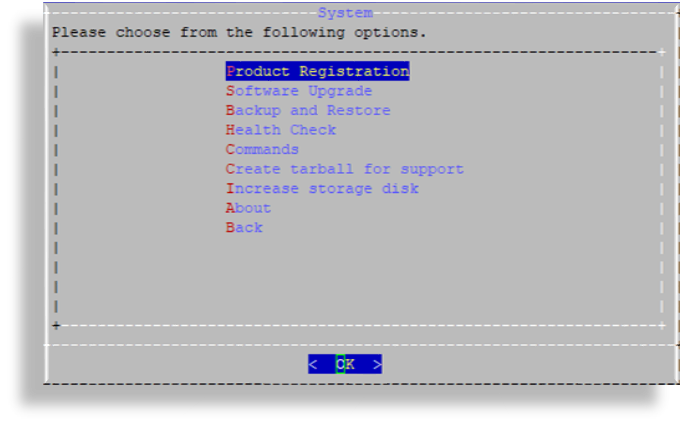Open the Commands menu entry
This screenshot has width=682, height=427.
click(262, 149)
